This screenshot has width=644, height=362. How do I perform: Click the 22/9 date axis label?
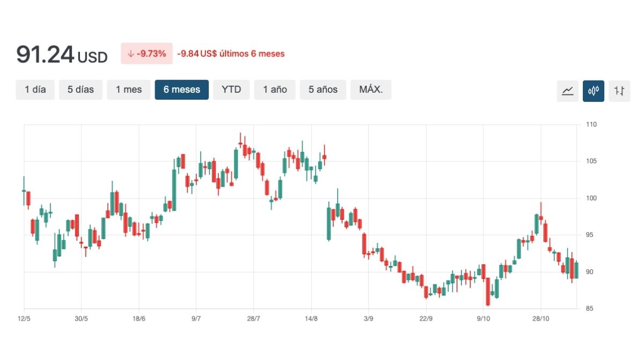tap(426, 319)
